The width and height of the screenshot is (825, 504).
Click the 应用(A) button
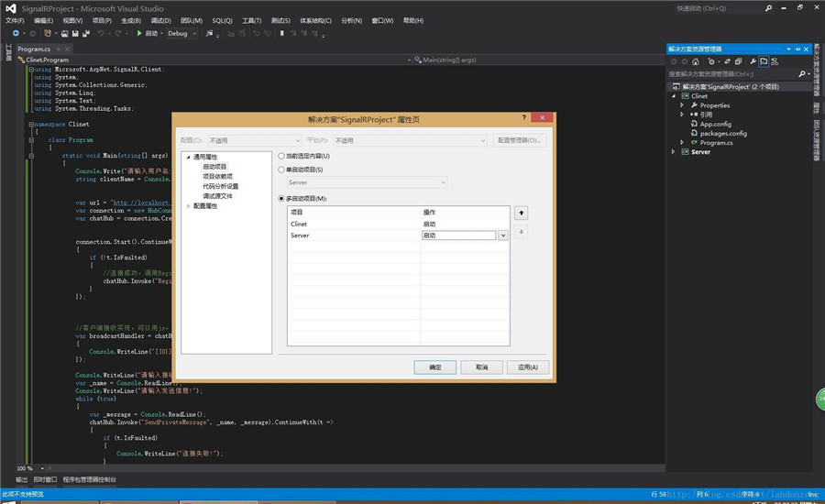point(527,367)
